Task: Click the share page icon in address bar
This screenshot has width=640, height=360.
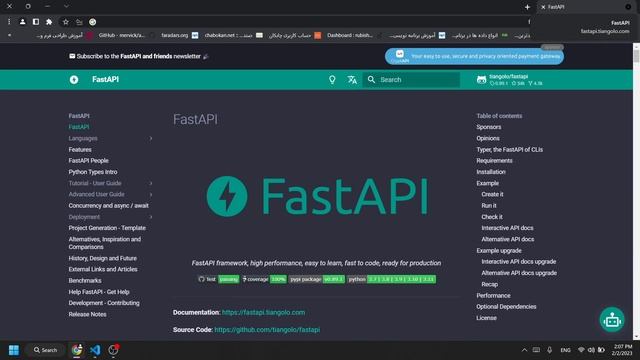Action: point(79,22)
